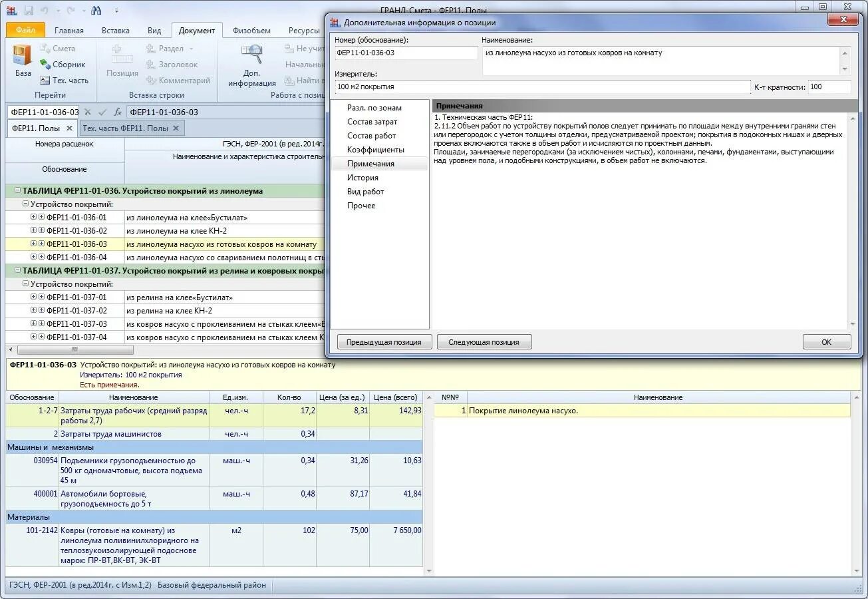
Task: Switch to the Вставка ribbon tab
Action: coord(116,30)
